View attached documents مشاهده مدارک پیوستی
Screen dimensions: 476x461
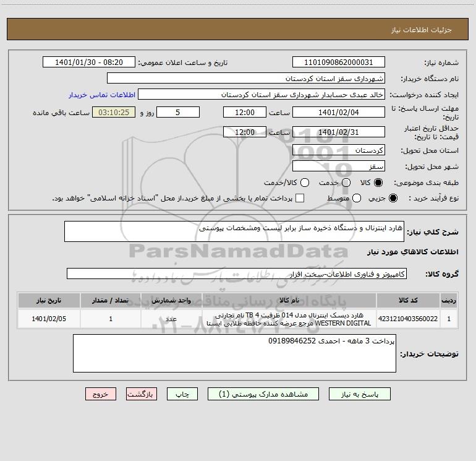263,394
